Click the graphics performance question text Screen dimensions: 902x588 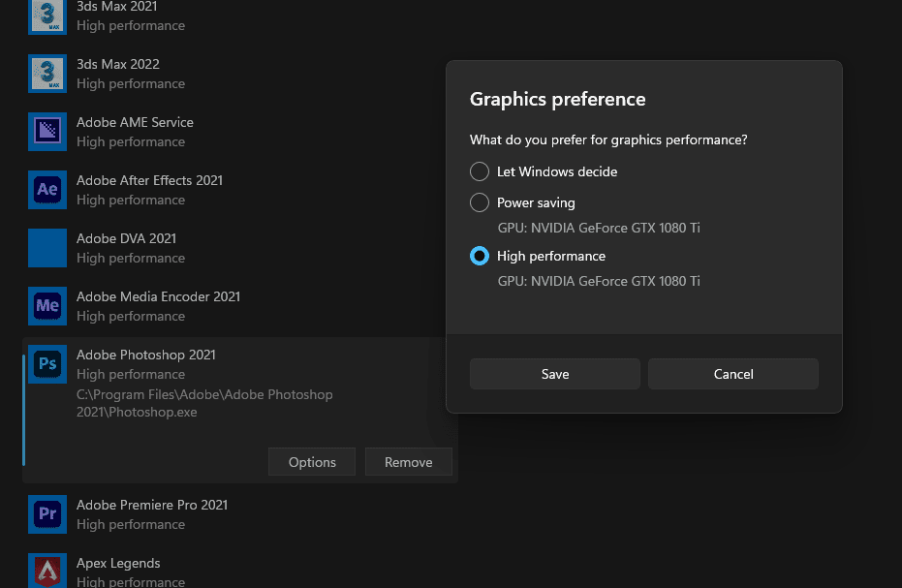[x=608, y=139]
